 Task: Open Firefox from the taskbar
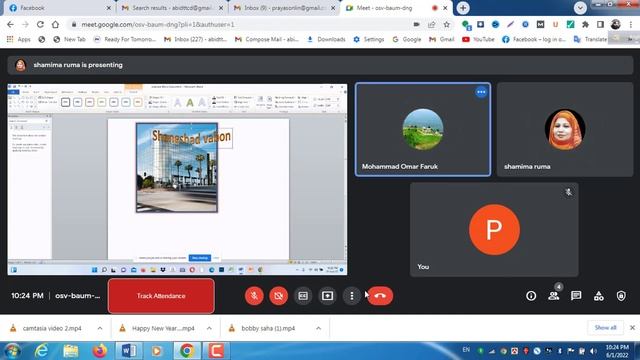pyautogui.click(x=99, y=351)
